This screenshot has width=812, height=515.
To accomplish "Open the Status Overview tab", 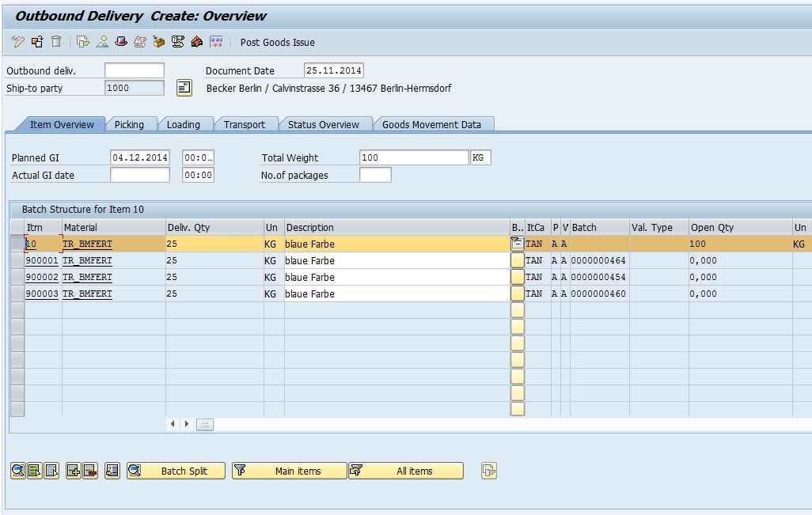I will 323,124.
